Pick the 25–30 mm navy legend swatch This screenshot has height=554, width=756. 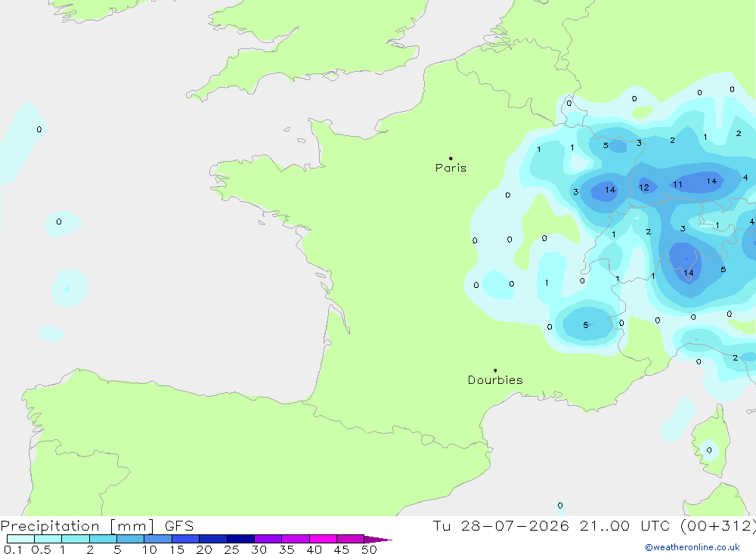(x=240, y=539)
